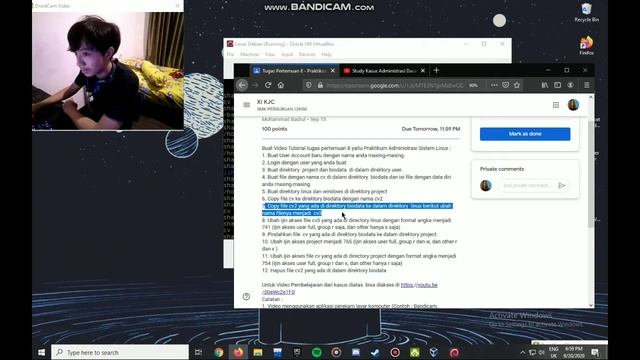The image size is (640, 360).
Task: Open View menu in VirtualBox window
Action: (270, 54)
